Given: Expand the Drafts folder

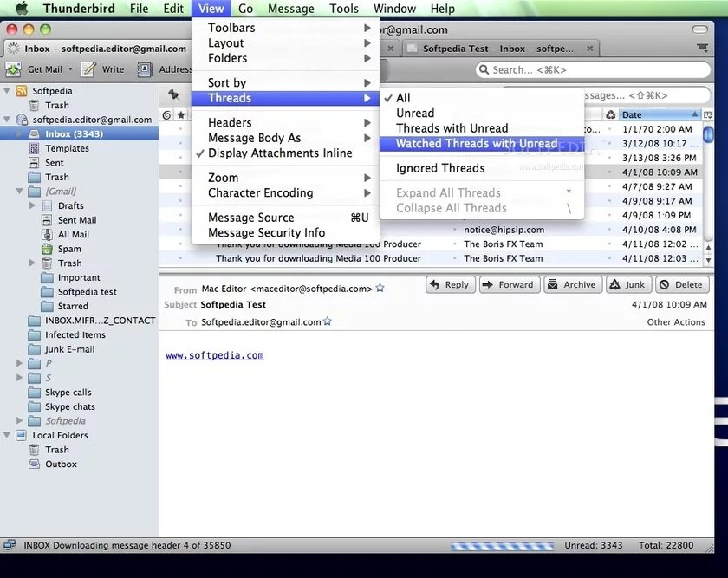Looking at the screenshot, I should click(32, 205).
